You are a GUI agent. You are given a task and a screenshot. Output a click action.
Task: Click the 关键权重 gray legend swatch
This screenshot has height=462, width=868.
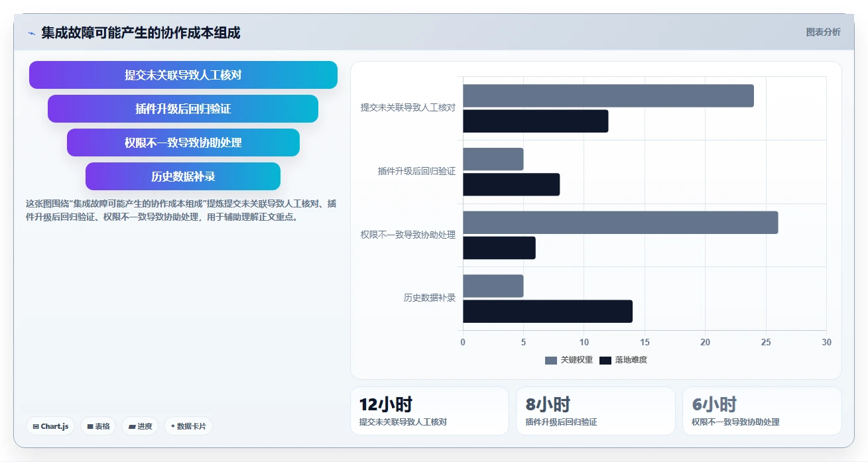551,361
